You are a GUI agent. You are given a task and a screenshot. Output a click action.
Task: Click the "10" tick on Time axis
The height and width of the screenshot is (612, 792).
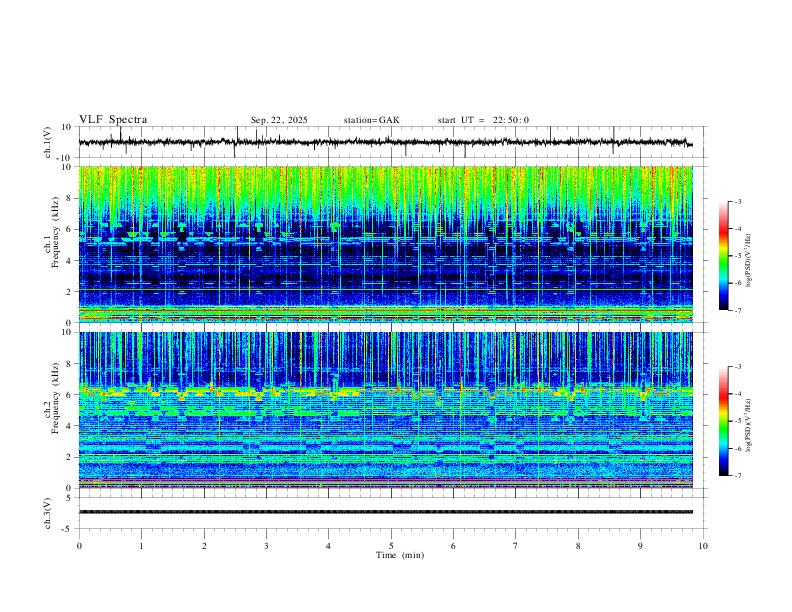703,546
